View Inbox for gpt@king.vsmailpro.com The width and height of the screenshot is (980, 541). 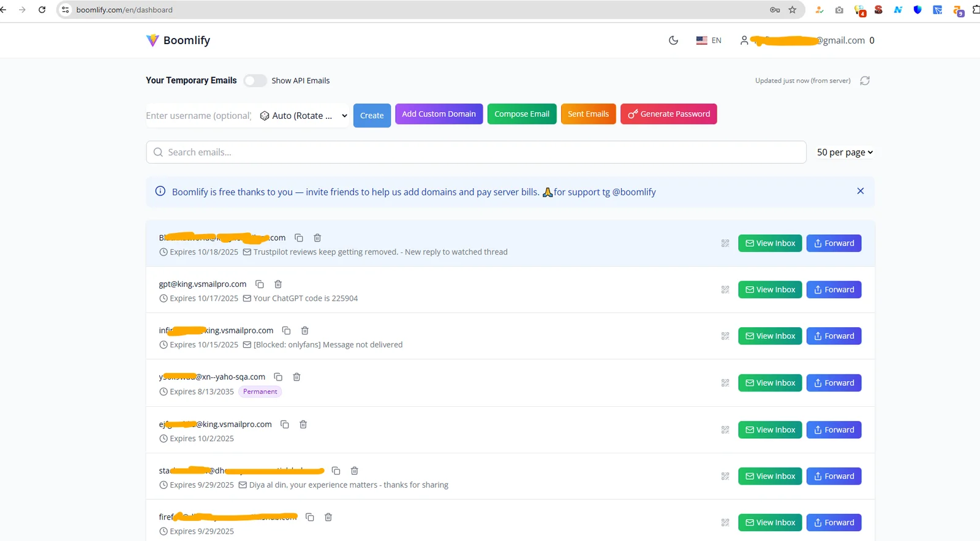pyautogui.click(x=770, y=290)
